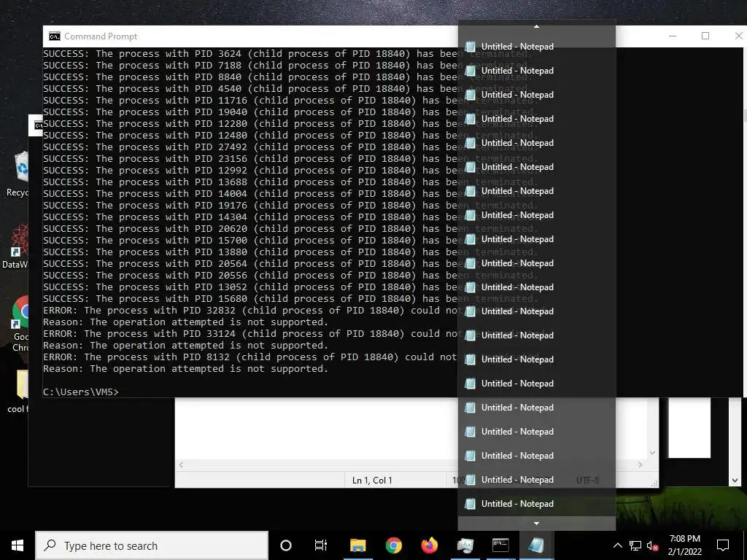Open the Action Center notifications icon
Image resolution: width=747 pixels, height=560 pixels.
coord(723,545)
